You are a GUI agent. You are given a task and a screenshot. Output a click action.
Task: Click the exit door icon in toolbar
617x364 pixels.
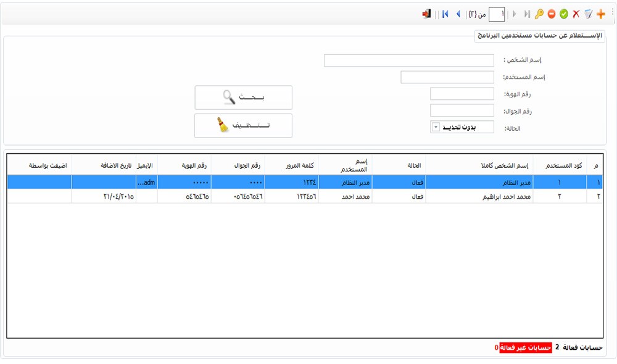click(426, 14)
